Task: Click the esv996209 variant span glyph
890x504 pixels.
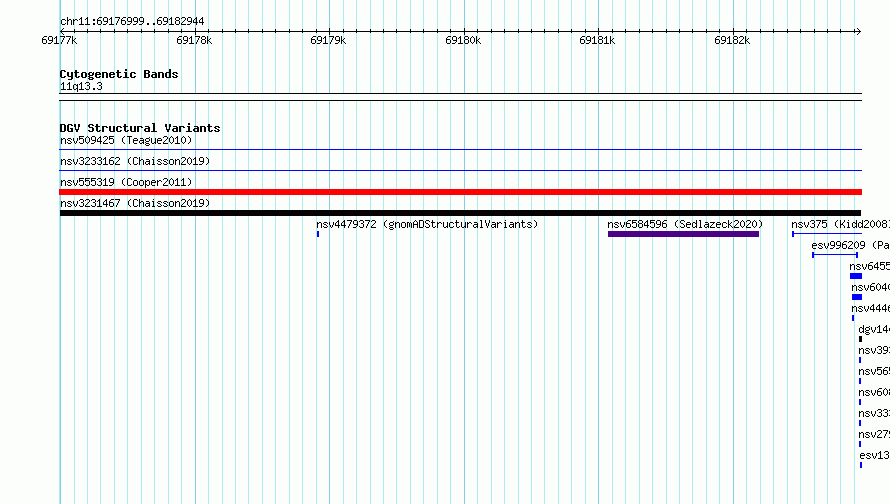Action: pyautogui.click(x=835, y=255)
